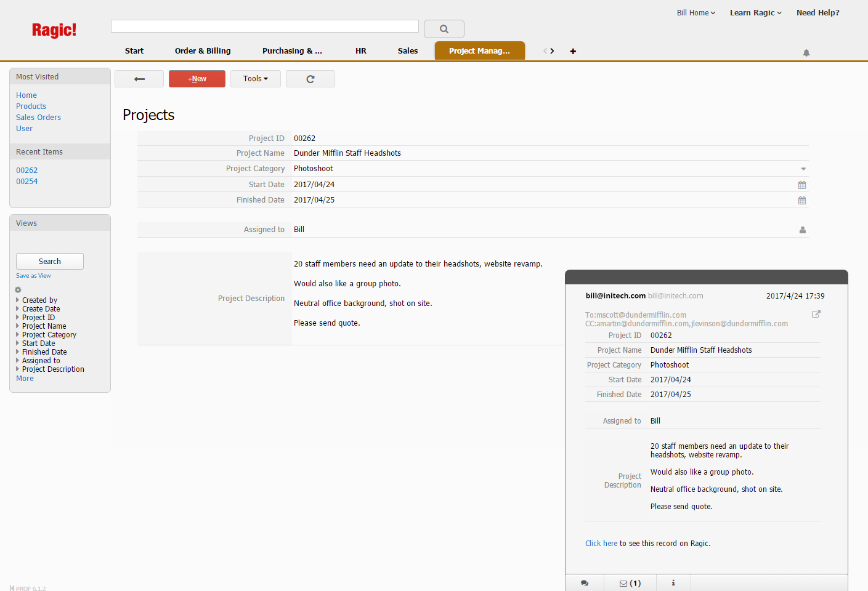Switch to the Order & Billing tab
868x591 pixels.
click(203, 51)
